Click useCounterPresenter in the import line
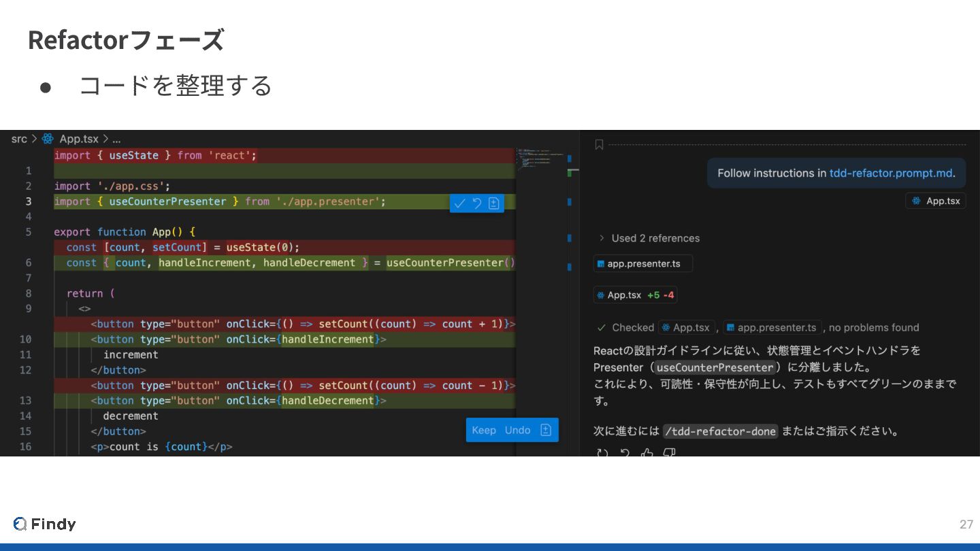The image size is (980, 551). click(x=167, y=201)
